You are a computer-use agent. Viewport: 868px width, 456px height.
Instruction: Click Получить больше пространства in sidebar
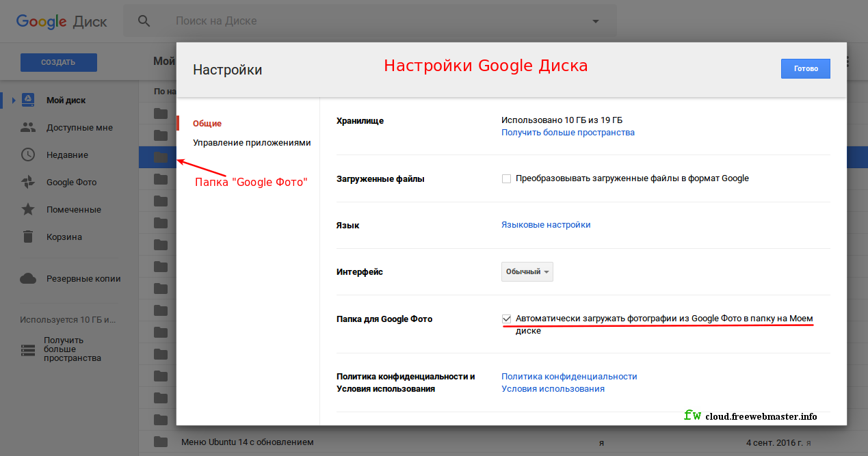pyautogui.click(x=73, y=349)
